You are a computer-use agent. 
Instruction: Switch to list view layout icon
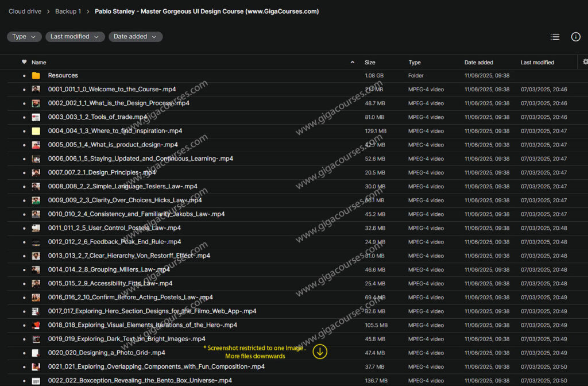point(555,37)
